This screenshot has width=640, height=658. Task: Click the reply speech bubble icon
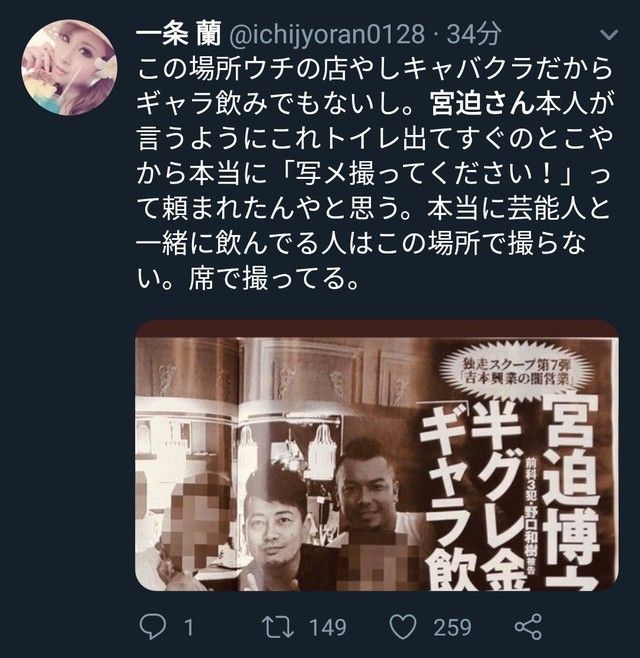(152, 627)
